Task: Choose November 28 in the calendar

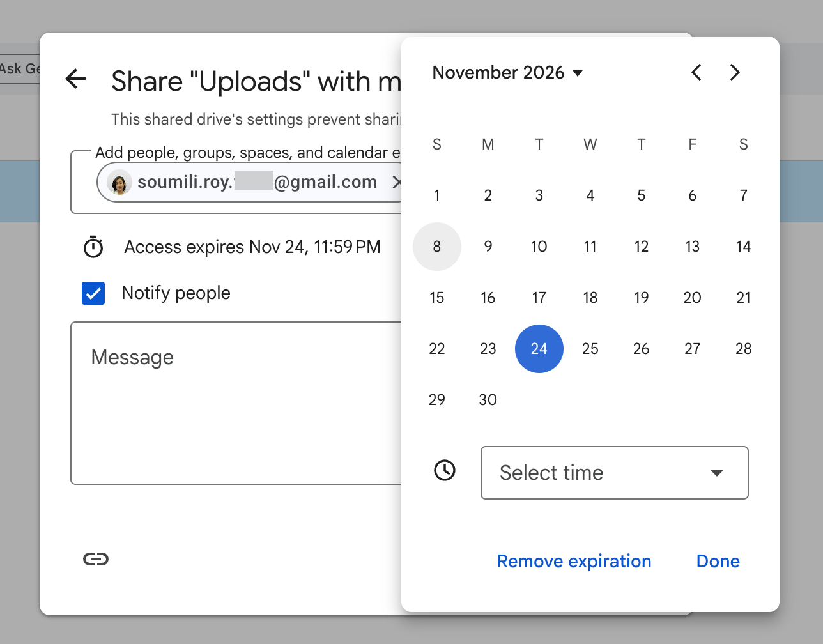Action: (743, 349)
